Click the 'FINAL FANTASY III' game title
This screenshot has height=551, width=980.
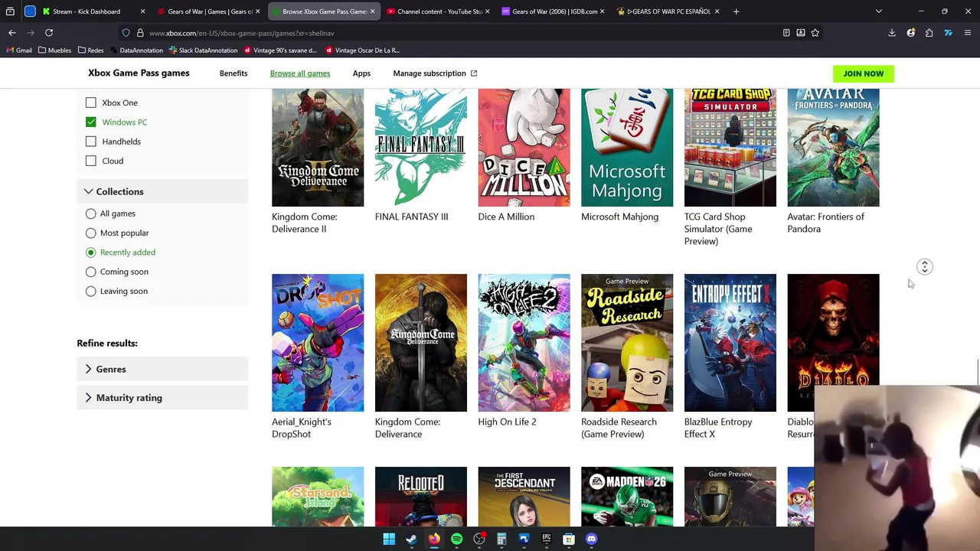click(x=411, y=217)
